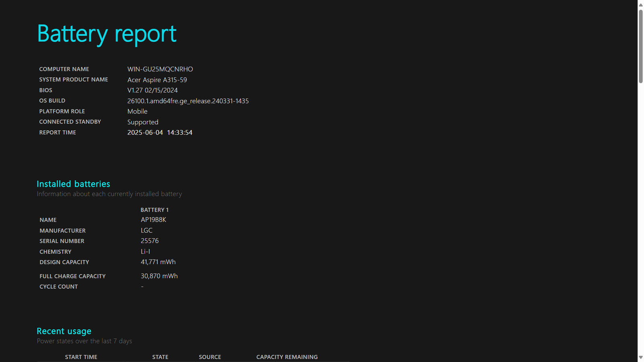Click "Information about each currently installed battery" subtitle

109,194
